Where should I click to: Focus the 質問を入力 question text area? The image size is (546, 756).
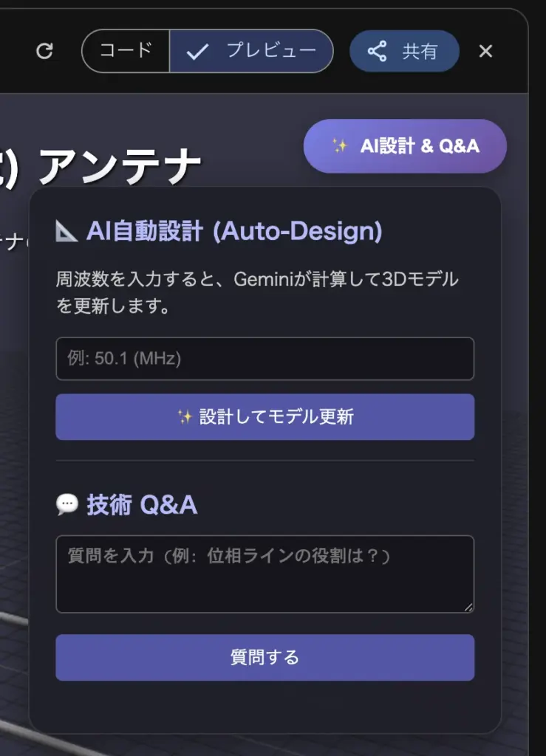(265, 574)
